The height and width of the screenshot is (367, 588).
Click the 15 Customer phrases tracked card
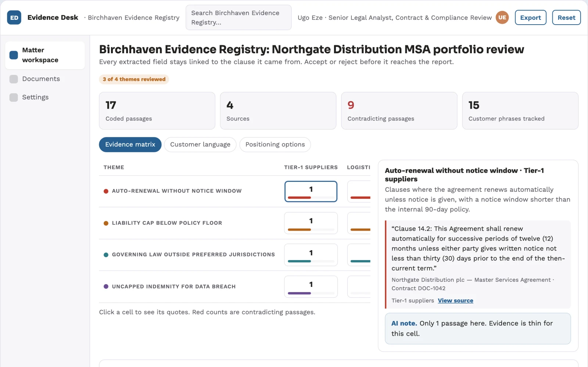coord(520,111)
